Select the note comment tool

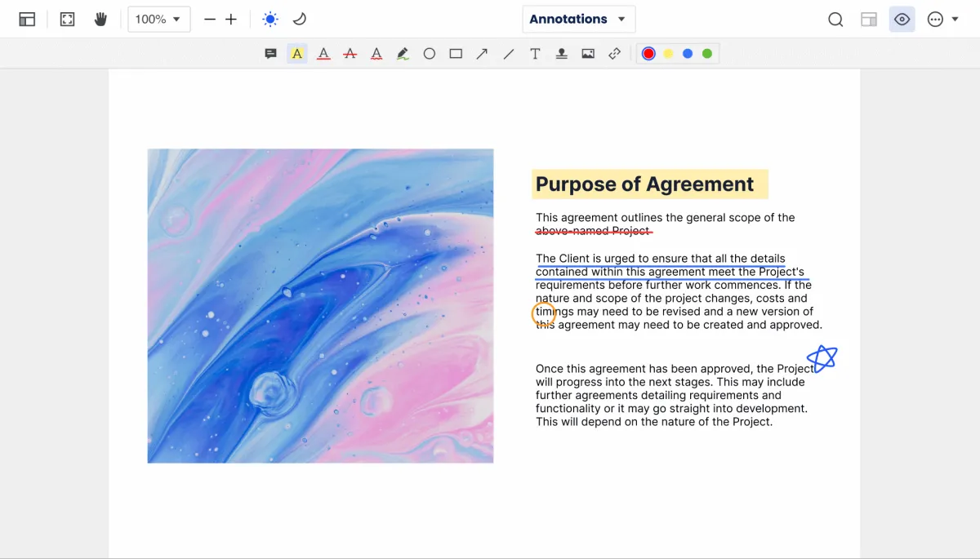click(x=271, y=54)
